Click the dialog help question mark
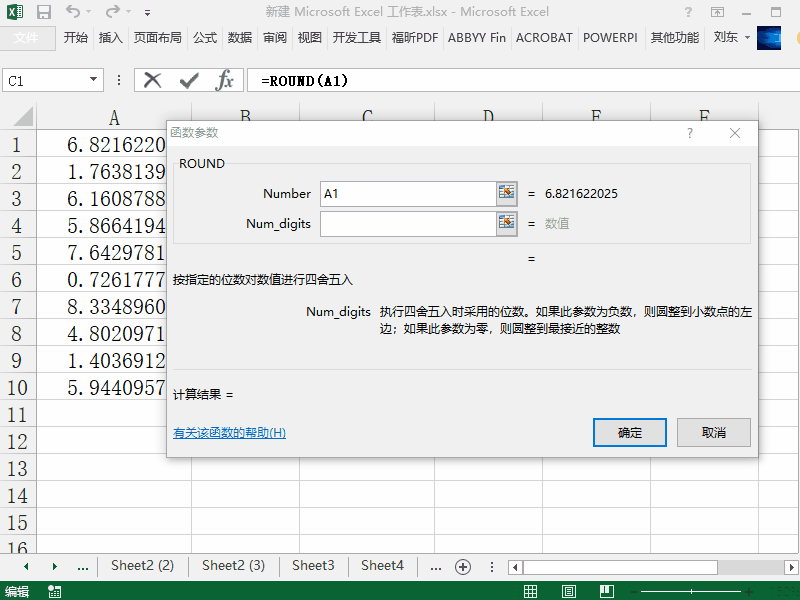Viewport: 800px width, 600px height. [x=690, y=133]
